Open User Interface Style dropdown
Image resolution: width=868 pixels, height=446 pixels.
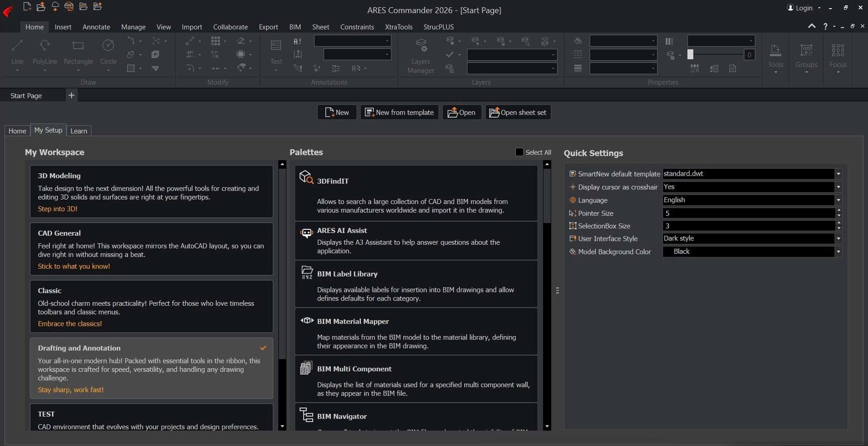pos(838,238)
